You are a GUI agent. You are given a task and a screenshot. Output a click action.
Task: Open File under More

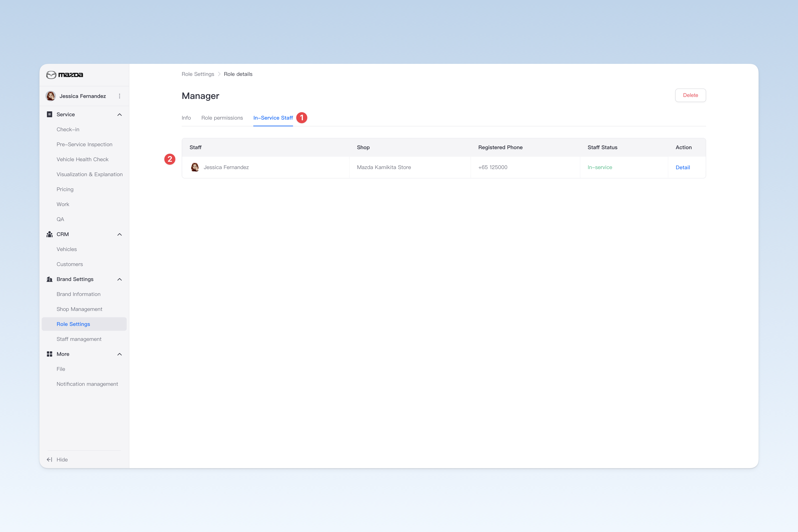[61, 369]
